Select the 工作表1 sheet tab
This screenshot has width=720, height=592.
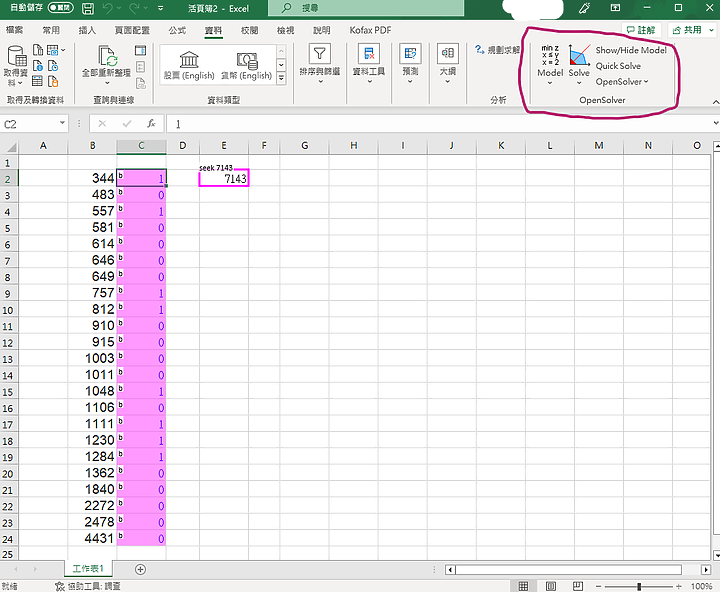coord(88,569)
